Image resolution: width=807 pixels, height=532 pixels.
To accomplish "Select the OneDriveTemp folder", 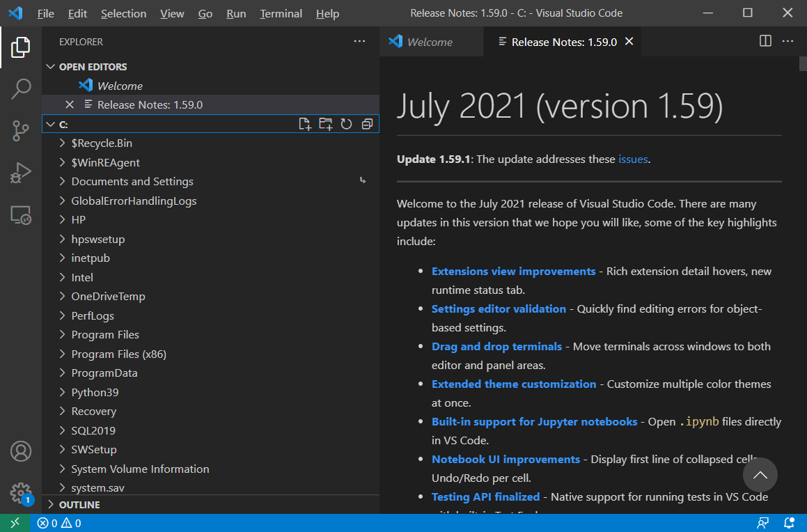I will click(x=210, y=297).
